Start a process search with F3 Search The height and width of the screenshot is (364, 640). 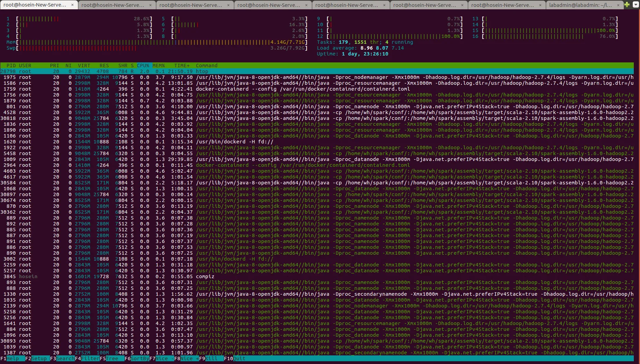pos(62,358)
